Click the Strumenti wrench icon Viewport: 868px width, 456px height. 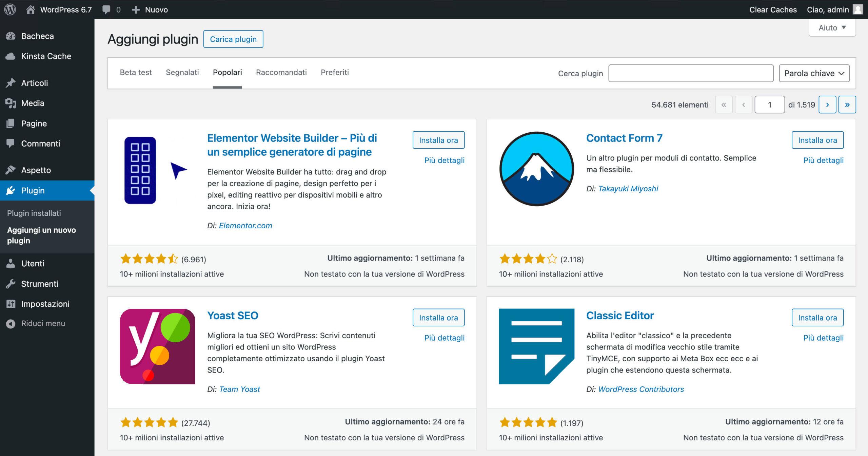(x=11, y=284)
